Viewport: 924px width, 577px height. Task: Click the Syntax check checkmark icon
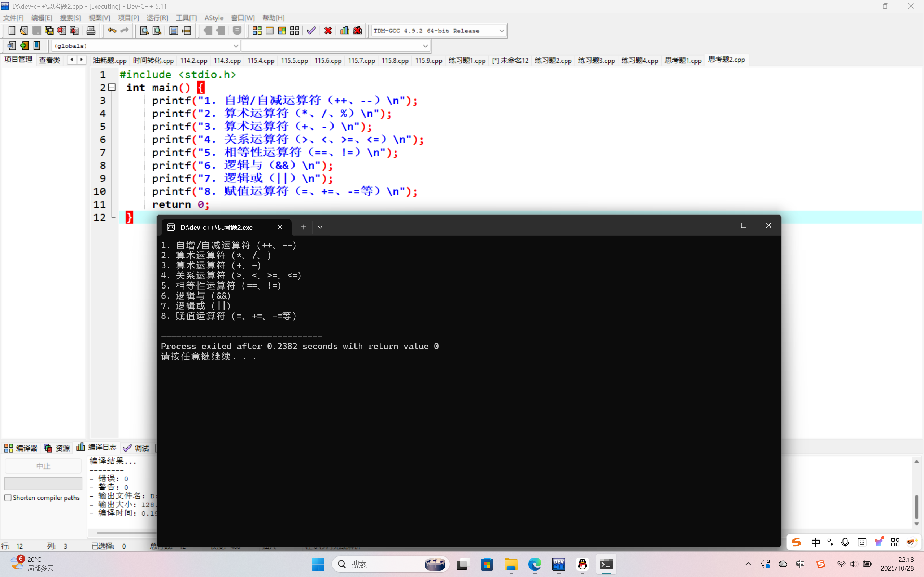coord(311,31)
